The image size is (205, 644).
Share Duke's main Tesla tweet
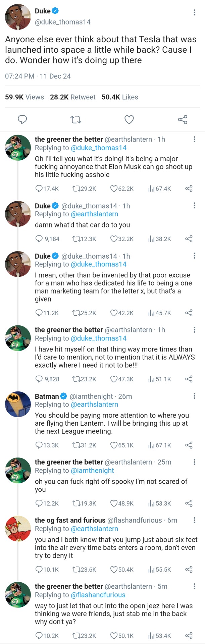[183, 119]
